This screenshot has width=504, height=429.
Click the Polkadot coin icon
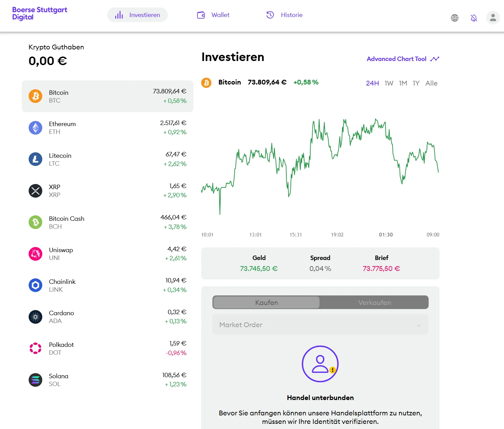[35, 348]
